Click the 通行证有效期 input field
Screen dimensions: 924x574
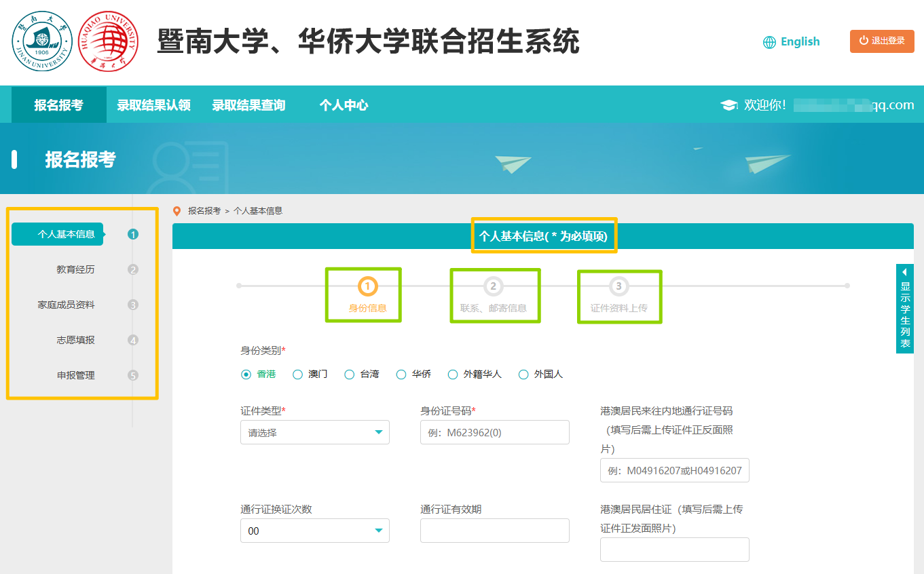494,531
